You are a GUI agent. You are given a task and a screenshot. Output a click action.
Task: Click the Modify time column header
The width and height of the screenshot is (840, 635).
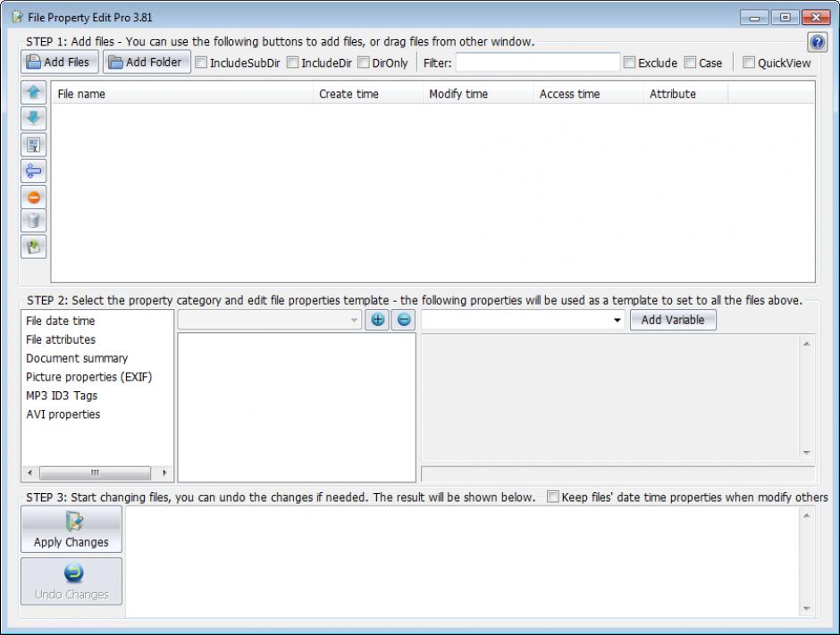pos(458,94)
